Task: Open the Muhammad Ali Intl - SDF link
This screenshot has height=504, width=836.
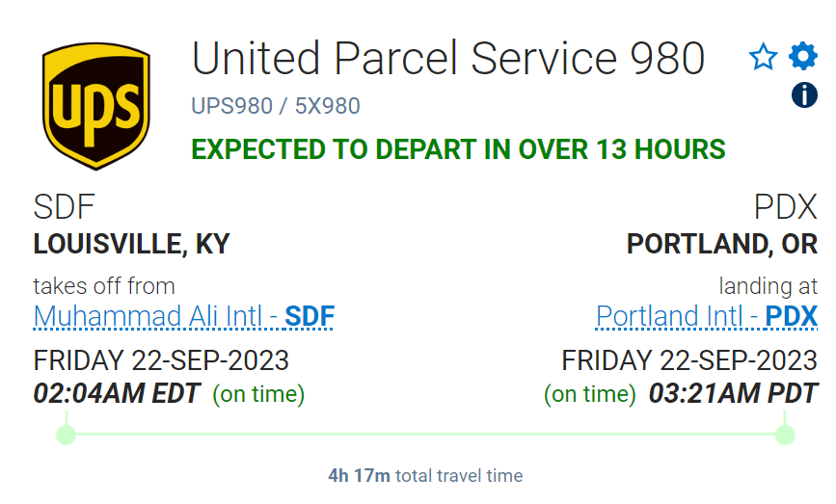Action: [184, 316]
